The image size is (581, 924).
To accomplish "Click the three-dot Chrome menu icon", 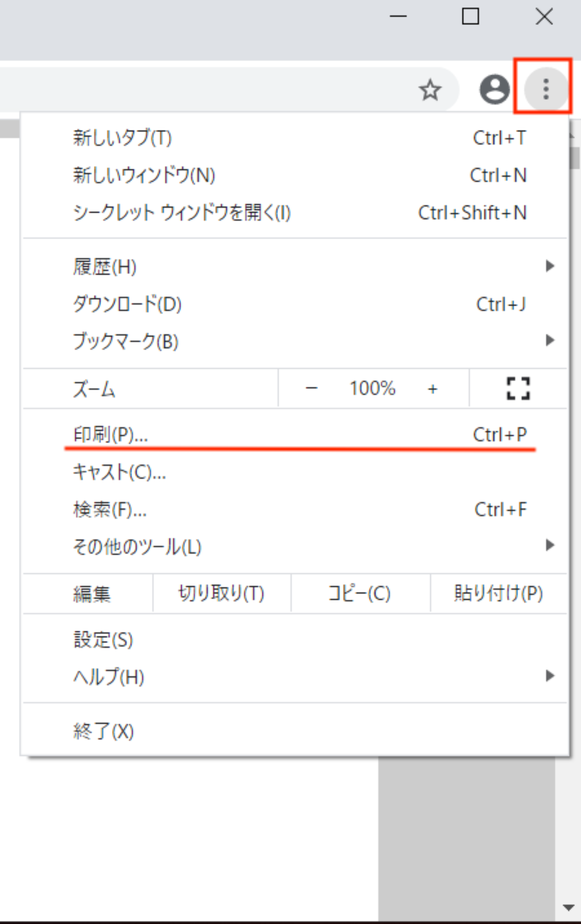I will tap(545, 89).
